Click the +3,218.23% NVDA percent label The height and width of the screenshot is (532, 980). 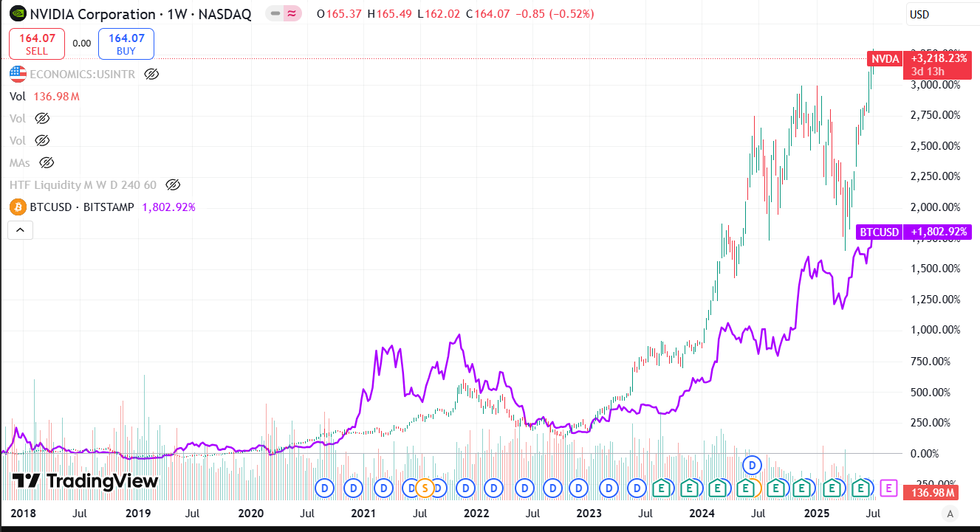pyautogui.click(x=939, y=58)
